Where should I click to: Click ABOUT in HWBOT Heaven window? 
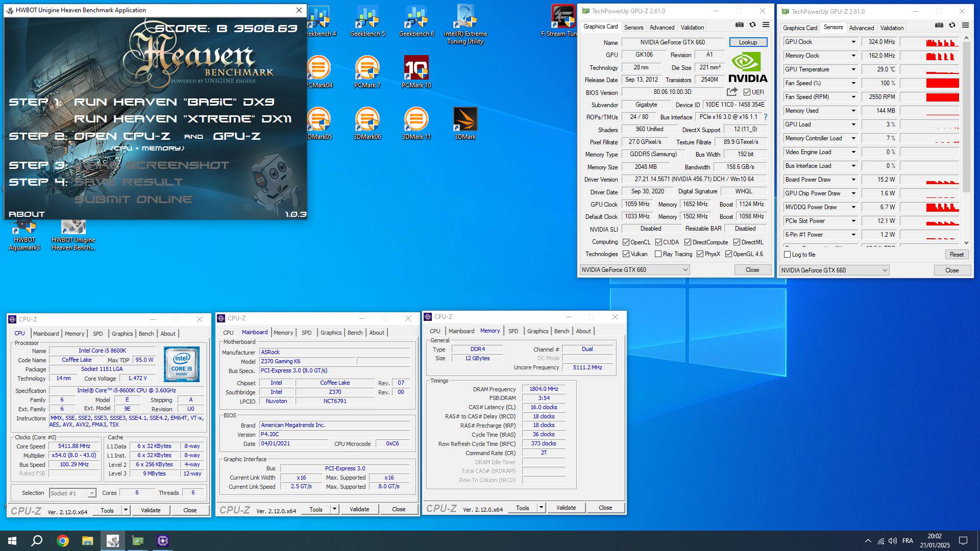click(27, 214)
